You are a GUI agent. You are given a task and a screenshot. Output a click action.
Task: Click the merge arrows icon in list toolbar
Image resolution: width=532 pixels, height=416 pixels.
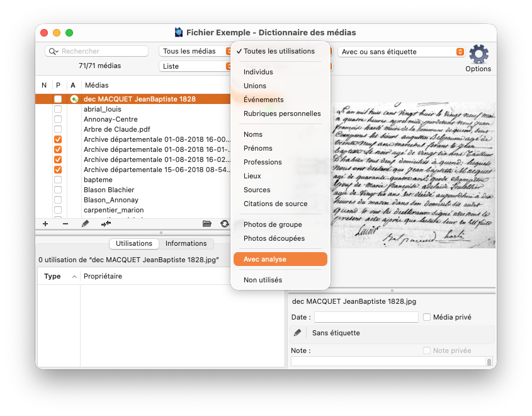coord(106,224)
